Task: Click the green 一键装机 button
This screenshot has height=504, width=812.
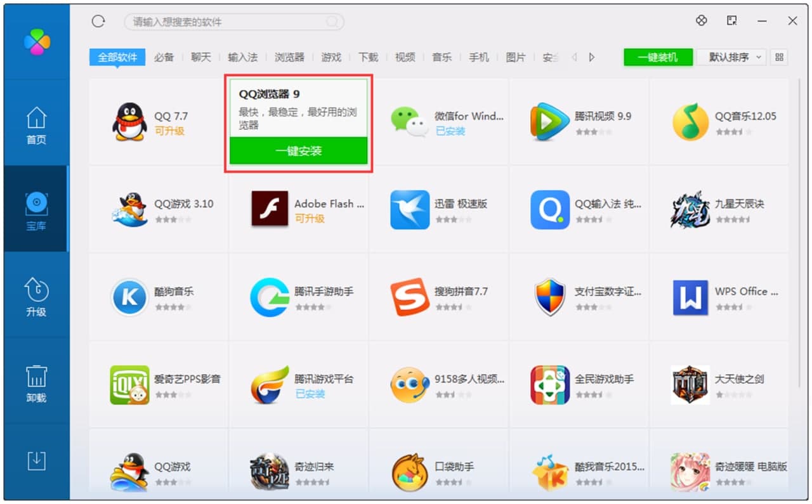Action: [x=658, y=57]
